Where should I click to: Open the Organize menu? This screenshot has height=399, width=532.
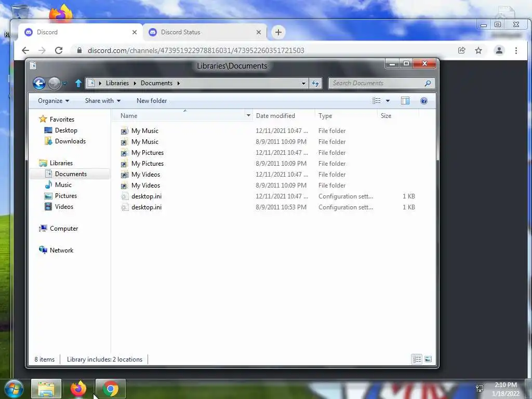[x=54, y=101]
